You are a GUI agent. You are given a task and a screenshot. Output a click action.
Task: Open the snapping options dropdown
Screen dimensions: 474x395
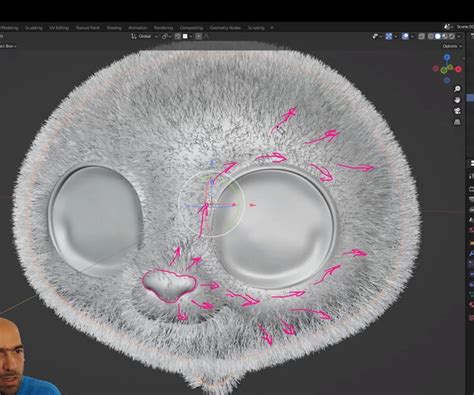coord(188,36)
